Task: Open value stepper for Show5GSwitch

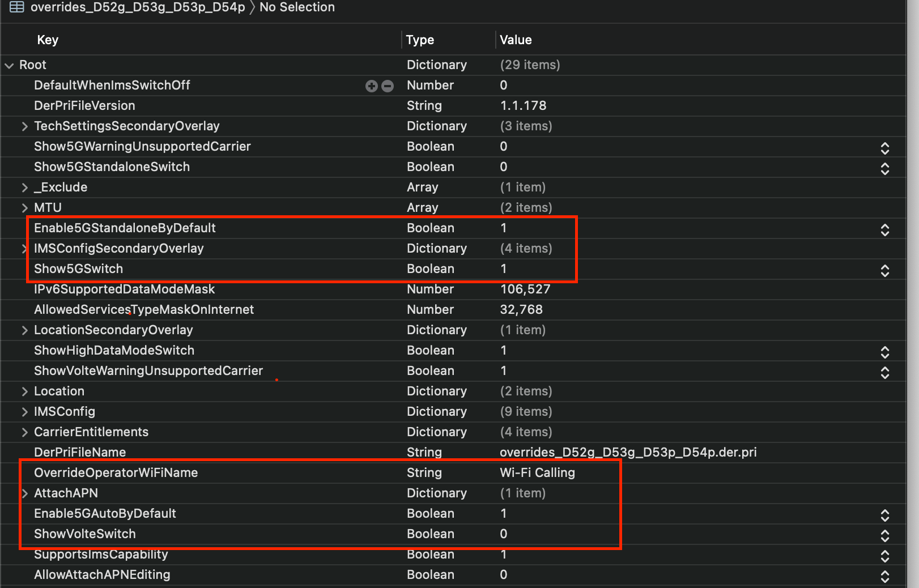Action: pyautogui.click(x=884, y=270)
